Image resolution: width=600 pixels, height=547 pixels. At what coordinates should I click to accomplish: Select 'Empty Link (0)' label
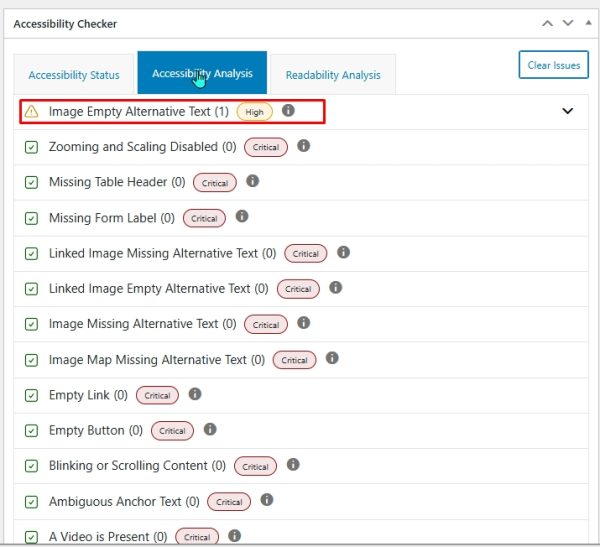click(x=88, y=395)
